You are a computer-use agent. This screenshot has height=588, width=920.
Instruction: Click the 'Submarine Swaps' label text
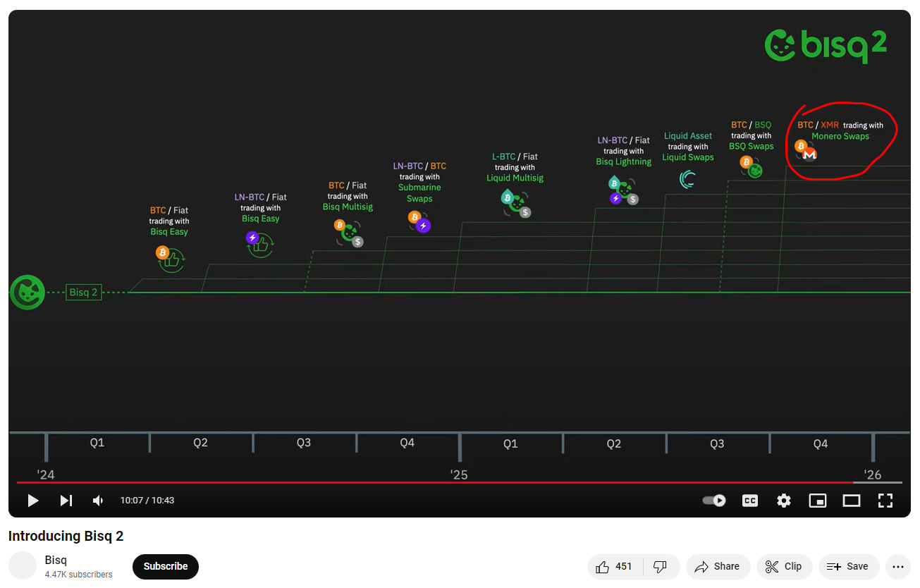pos(419,193)
